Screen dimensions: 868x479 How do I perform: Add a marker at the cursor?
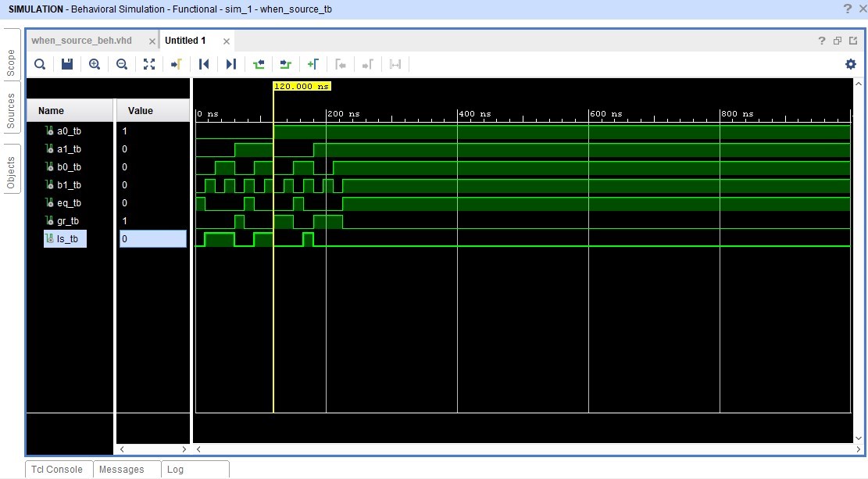[x=313, y=64]
